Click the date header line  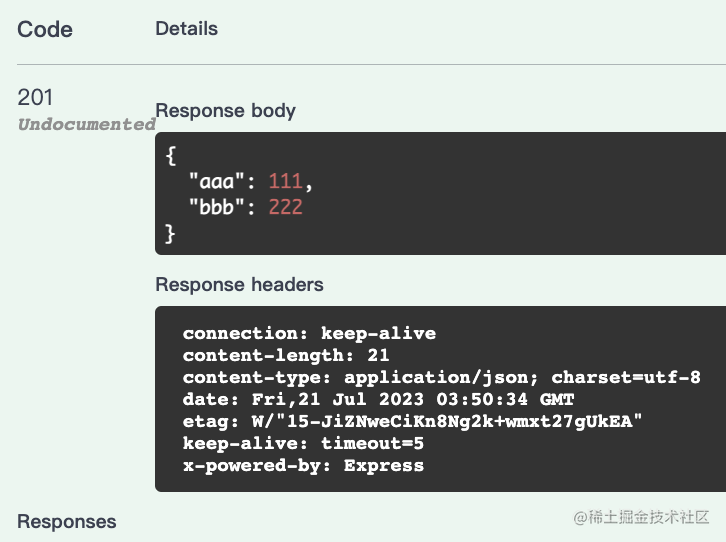(x=378, y=399)
